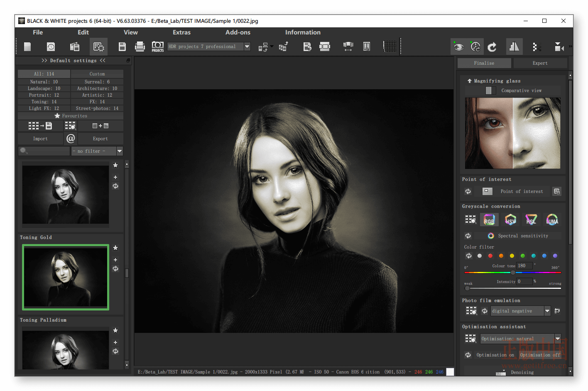Open the Edit menu
Viewport: 588px width, 391px height.
83,32
